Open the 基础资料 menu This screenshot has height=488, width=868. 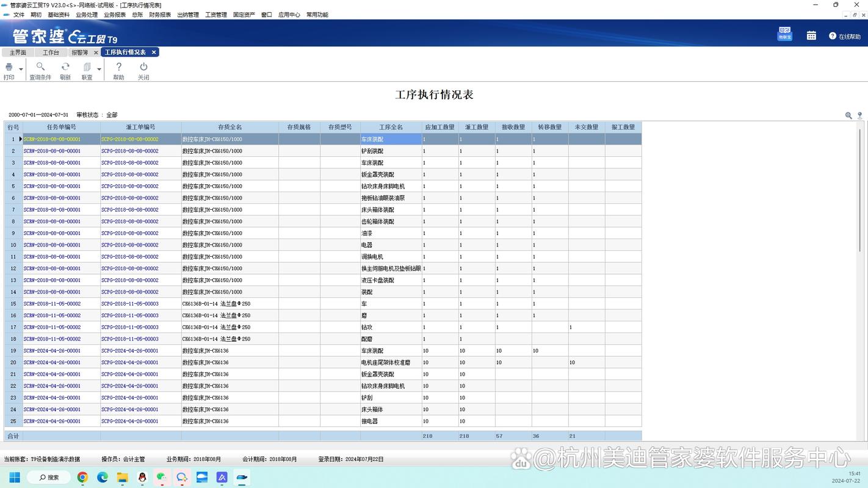[x=59, y=15]
